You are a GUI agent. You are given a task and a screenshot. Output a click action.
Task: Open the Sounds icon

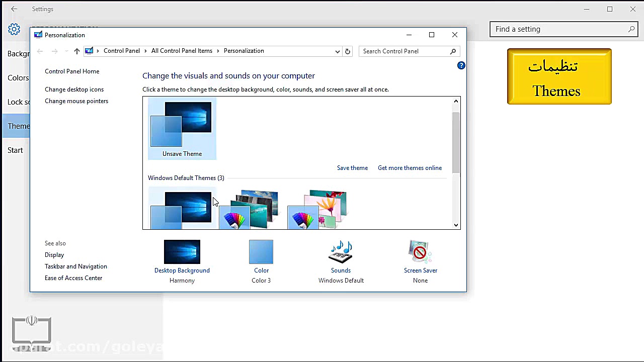pos(341,252)
